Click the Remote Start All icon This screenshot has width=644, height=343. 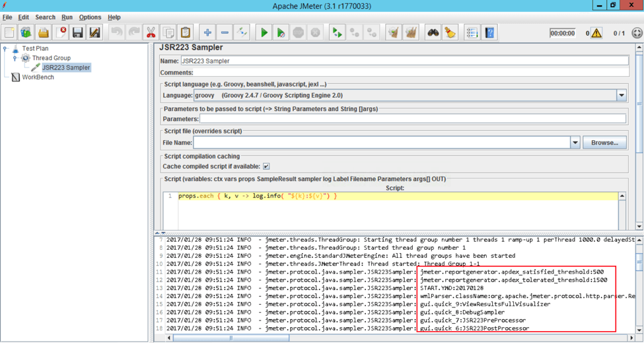(338, 32)
